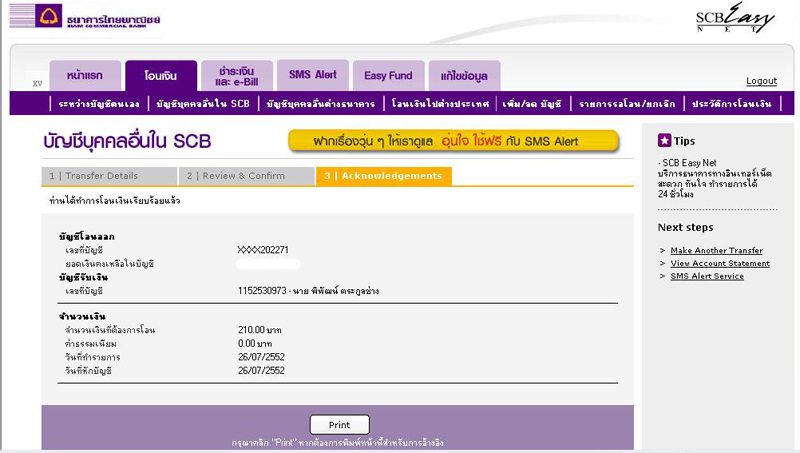The width and height of the screenshot is (800, 453).
Task: Select บัญชีบุคคลอื่นต่างธนาคาร submenu item
Action: [320, 104]
